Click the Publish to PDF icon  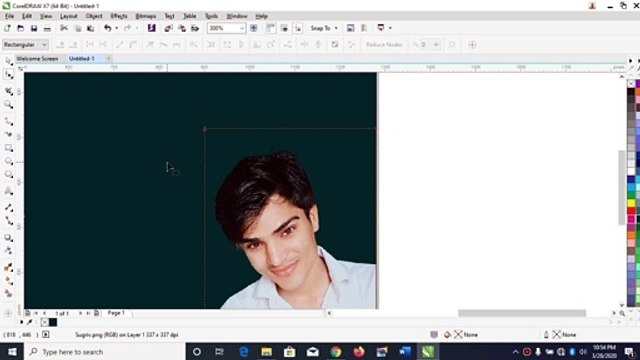pos(195,28)
